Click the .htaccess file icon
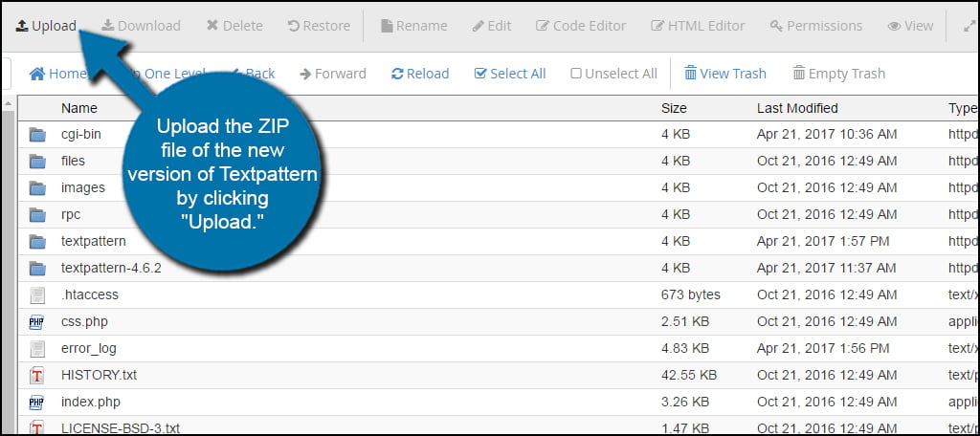Image resolution: width=980 pixels, height=436 pixels. (37, 295)
